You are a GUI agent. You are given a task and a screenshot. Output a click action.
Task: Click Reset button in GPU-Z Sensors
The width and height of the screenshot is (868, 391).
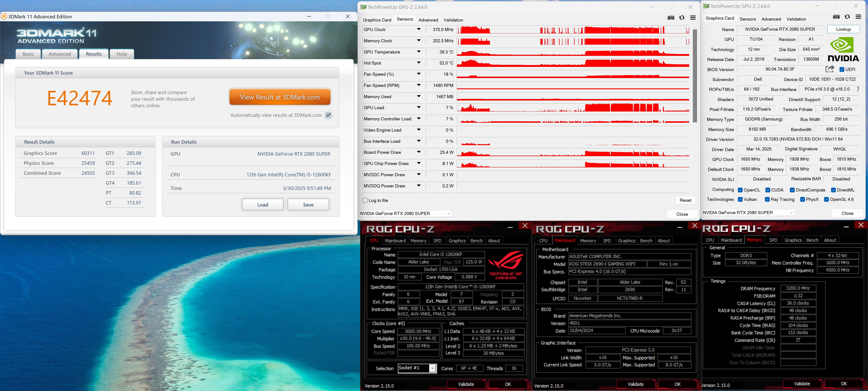685,200
